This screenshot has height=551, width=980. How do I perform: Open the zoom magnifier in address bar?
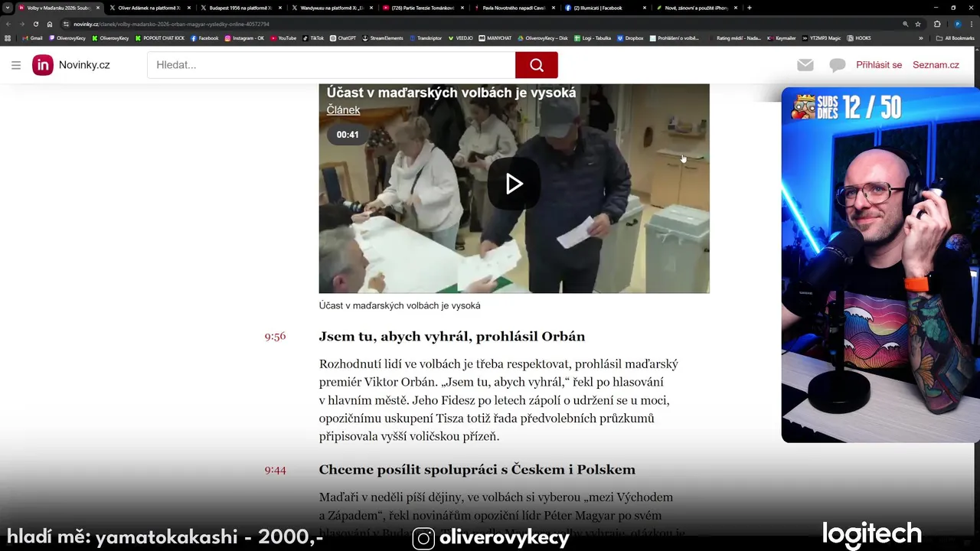pos(906,24)
